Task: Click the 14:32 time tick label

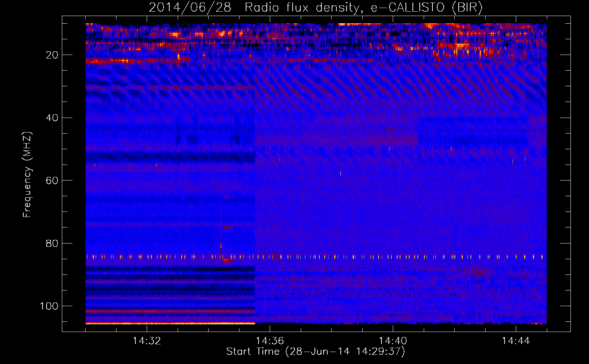Action: 147,341
